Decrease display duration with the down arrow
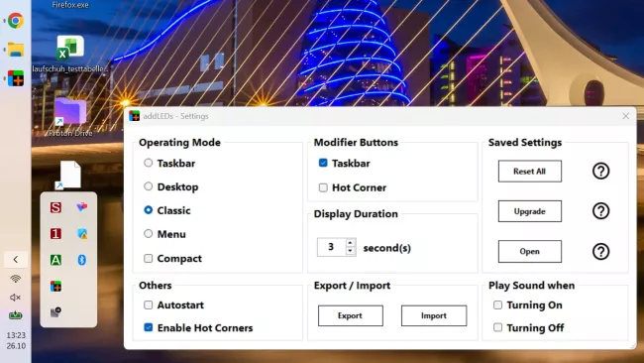This screenshot has height=363, width=644. tap(350, 251)
